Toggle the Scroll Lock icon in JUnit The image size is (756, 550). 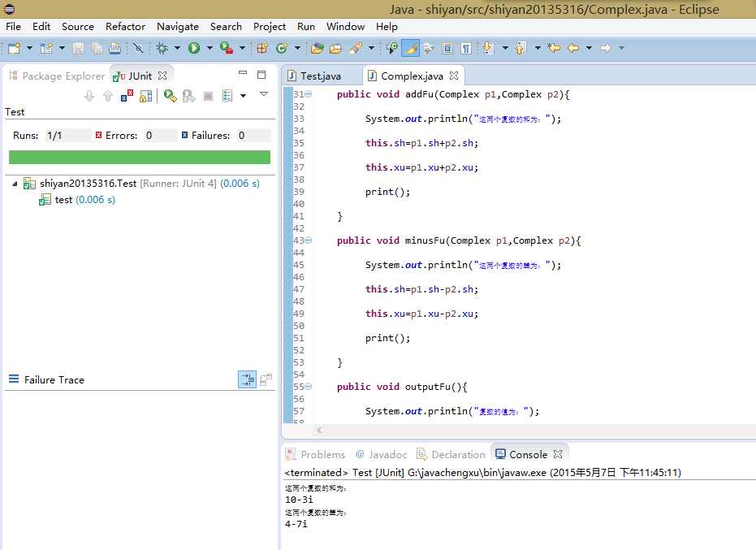click(x=145, y=96)
